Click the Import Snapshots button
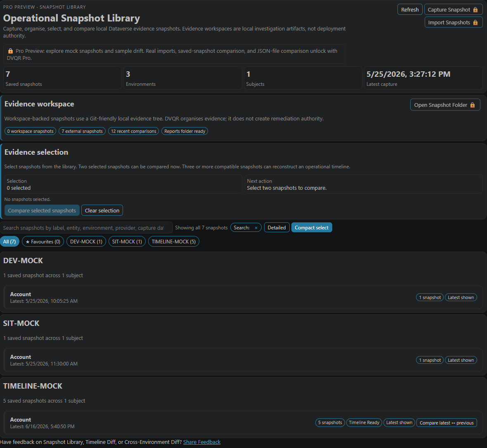The image size is (487, 448). pyautogui.click(x=454, y=22)
